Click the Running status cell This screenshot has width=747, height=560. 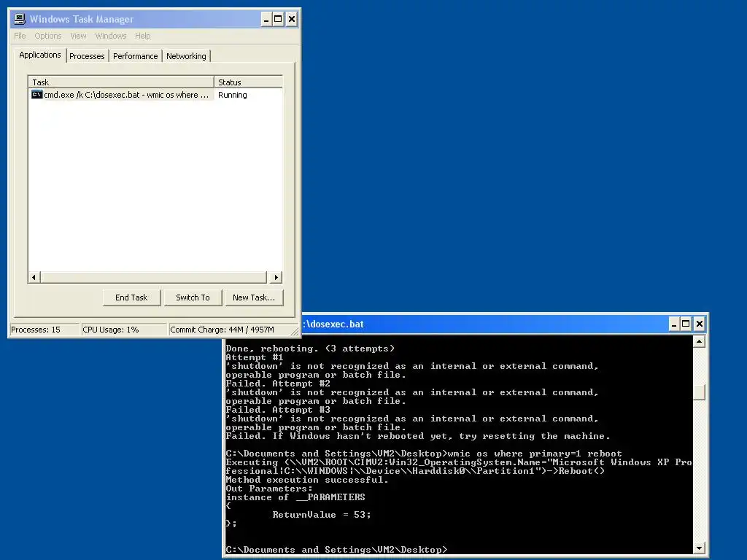click(233, 95)
